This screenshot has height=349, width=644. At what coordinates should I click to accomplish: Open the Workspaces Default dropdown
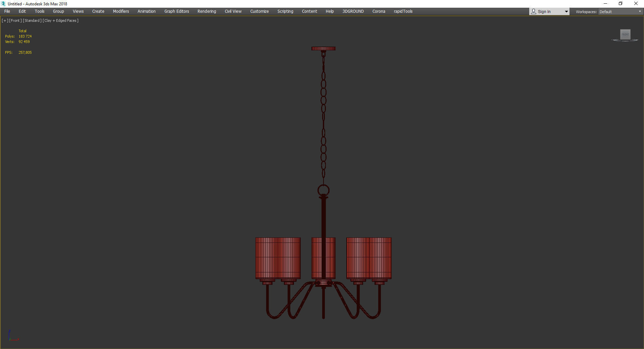pyautogui.click(x=620, y=12)
